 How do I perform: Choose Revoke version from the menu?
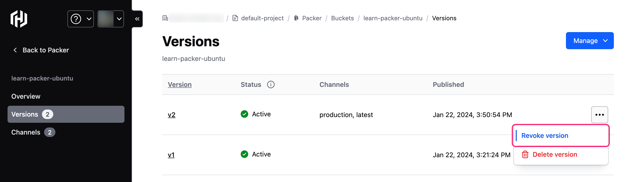point(561,135)
